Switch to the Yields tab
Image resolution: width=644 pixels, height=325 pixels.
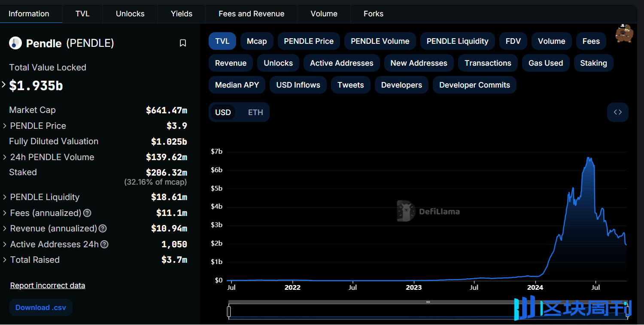pos(182,14)
